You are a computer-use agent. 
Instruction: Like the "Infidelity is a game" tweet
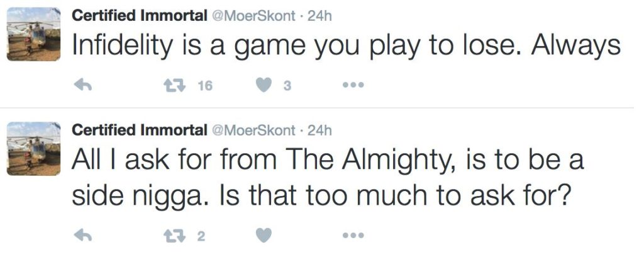point(265,86)
